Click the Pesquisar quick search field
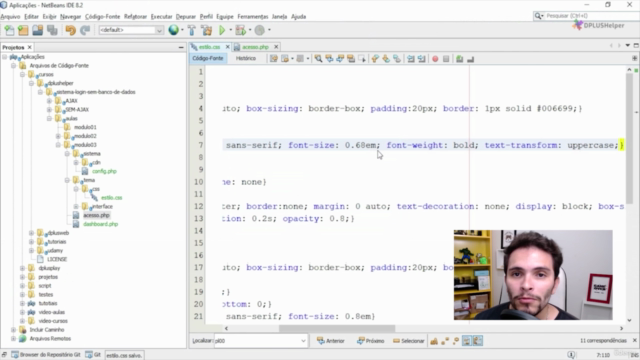Screen dimensions: 640x360 (591, 16)
